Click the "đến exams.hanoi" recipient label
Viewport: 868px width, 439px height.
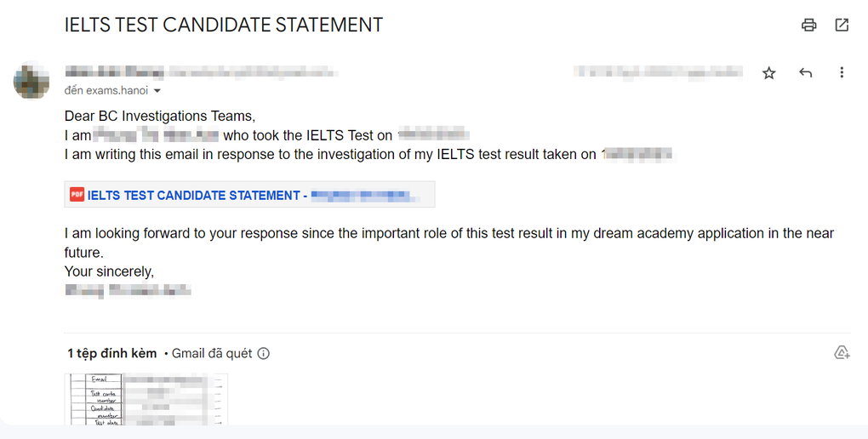pyautogui.click(x=106, y=90)
